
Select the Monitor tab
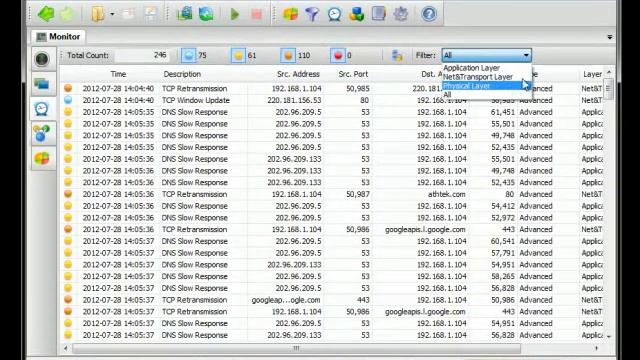pyautogui.click(x=58, y=37)
